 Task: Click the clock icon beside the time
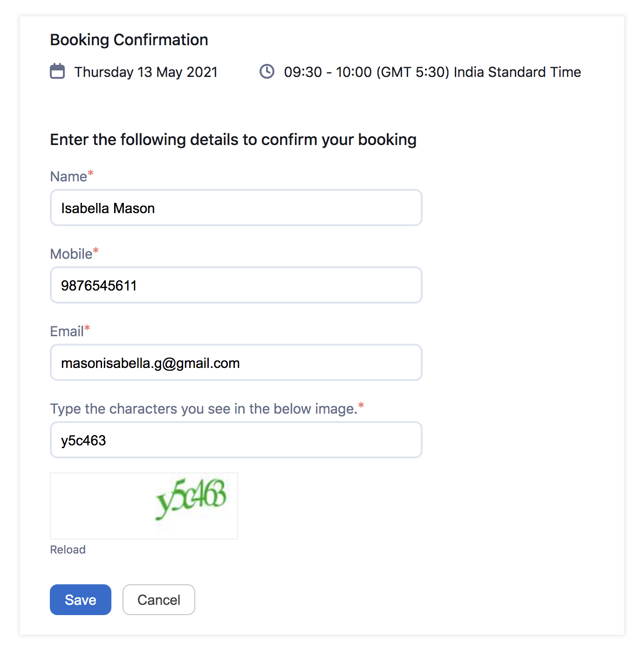(x=267, y=71)
